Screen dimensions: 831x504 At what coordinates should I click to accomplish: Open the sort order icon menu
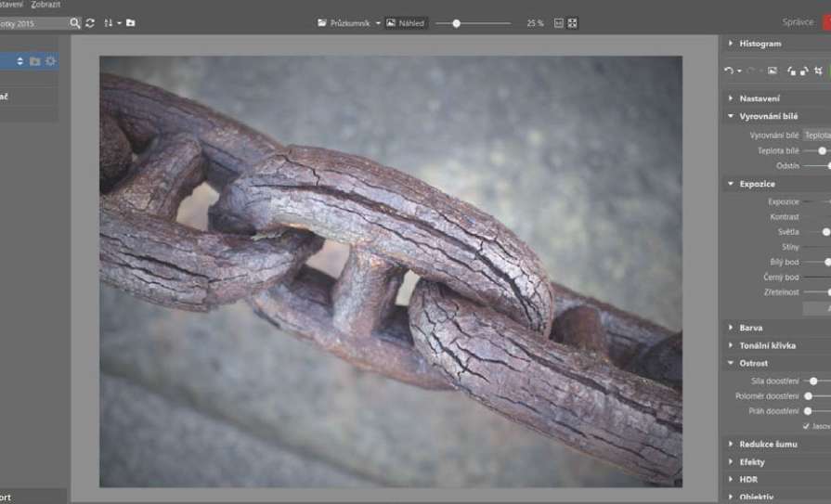[x=110, y=23]
